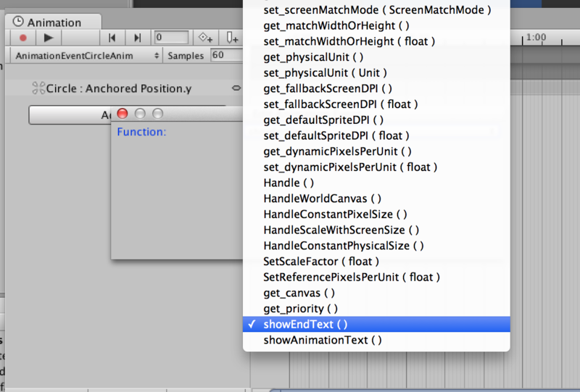This screenshot has height=392, width=580.
Task: Choose HandleScaleWithScreenSize ( )
Action: click(x=376, y=230)
